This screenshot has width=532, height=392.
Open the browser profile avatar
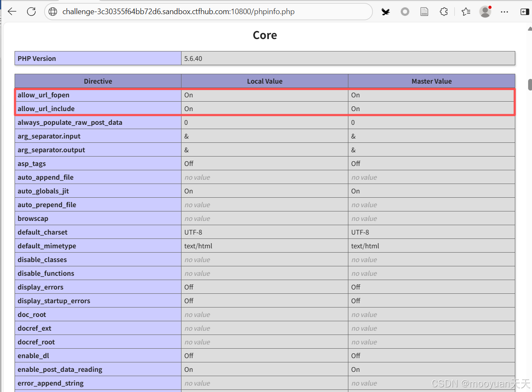point(485,12)
